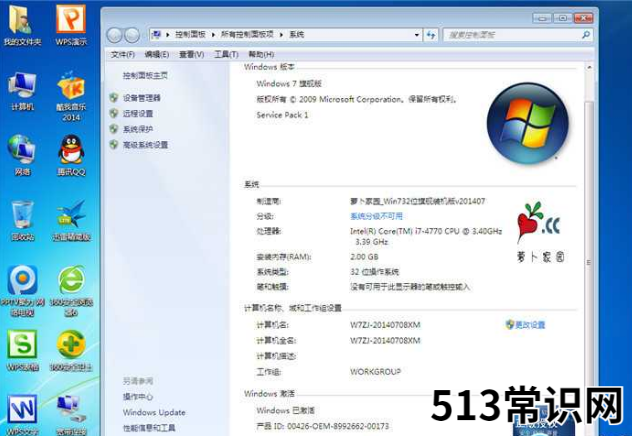The image size is (632, 436).
Task: Open the 帮助(H) menu
Action: (261, 54)
